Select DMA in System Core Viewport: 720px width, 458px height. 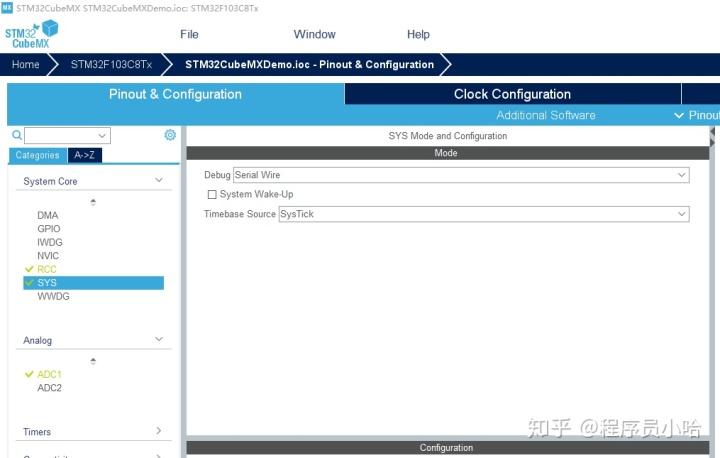[x=48, y=215]
